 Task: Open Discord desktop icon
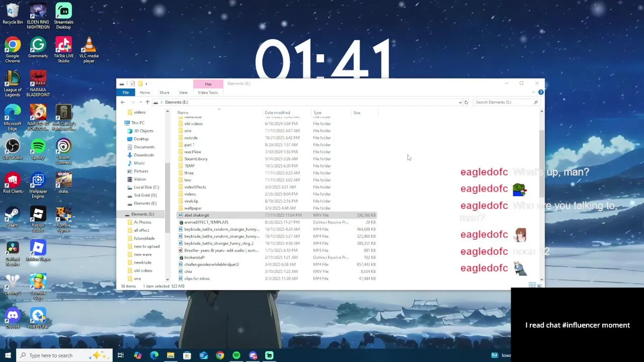click(13, 319)
